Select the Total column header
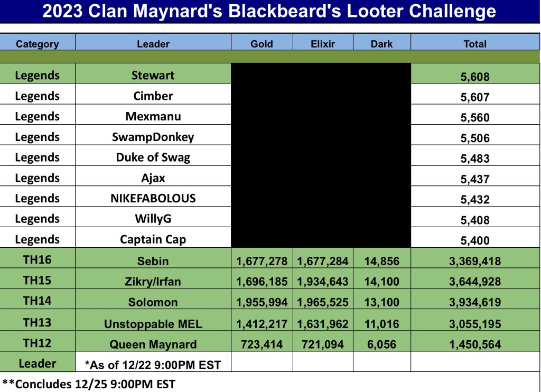541x392 pixels. point(475,44)
